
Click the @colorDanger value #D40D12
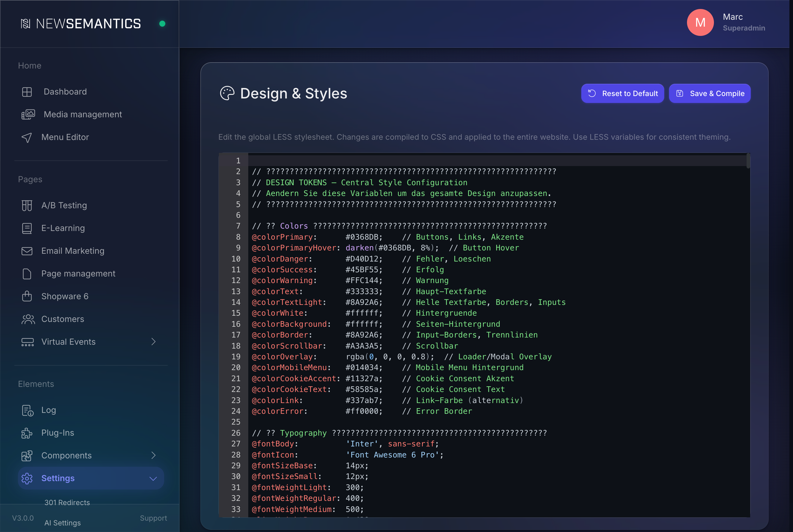click(362, 259)
